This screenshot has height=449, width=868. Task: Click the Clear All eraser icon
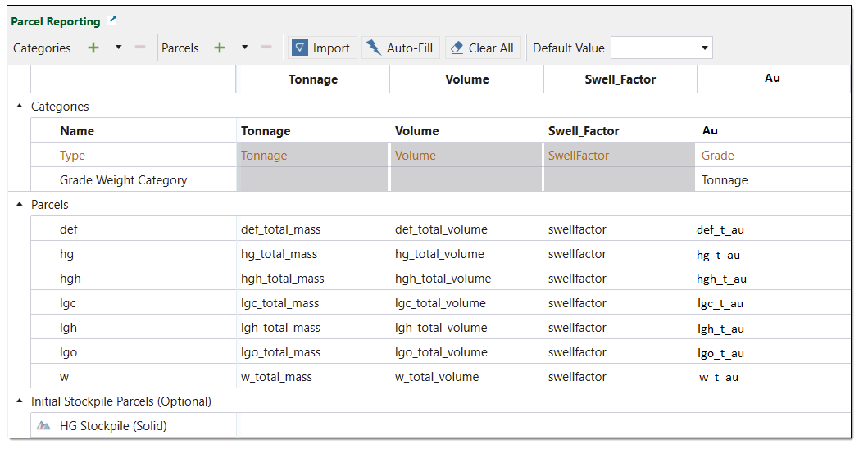pos(457,48)
